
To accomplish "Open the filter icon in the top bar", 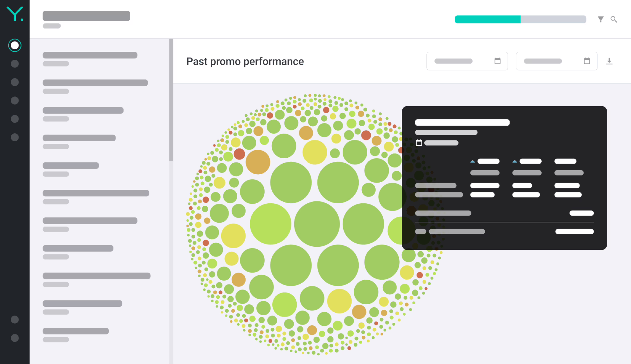I will tap(600, 19).
